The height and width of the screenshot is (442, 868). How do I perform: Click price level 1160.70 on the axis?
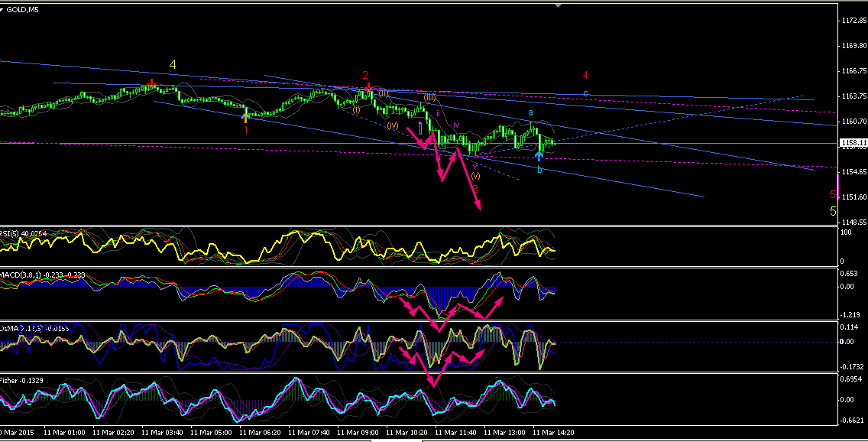tap(854, 122)
